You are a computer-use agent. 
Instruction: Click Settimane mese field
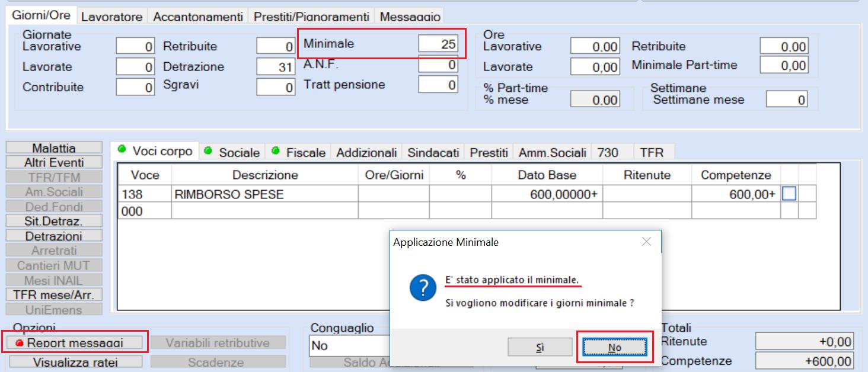tap(787, 100)
